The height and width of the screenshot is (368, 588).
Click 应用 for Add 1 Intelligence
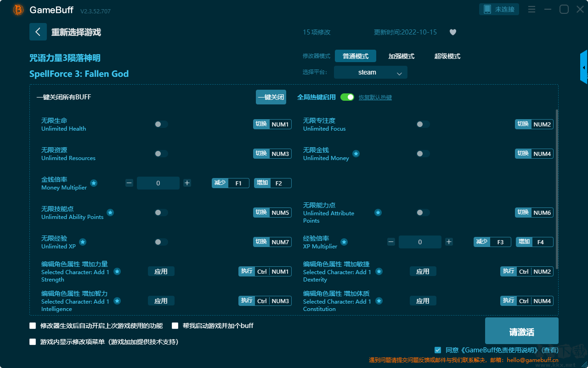pyautogui.click(x=161, y=301)
